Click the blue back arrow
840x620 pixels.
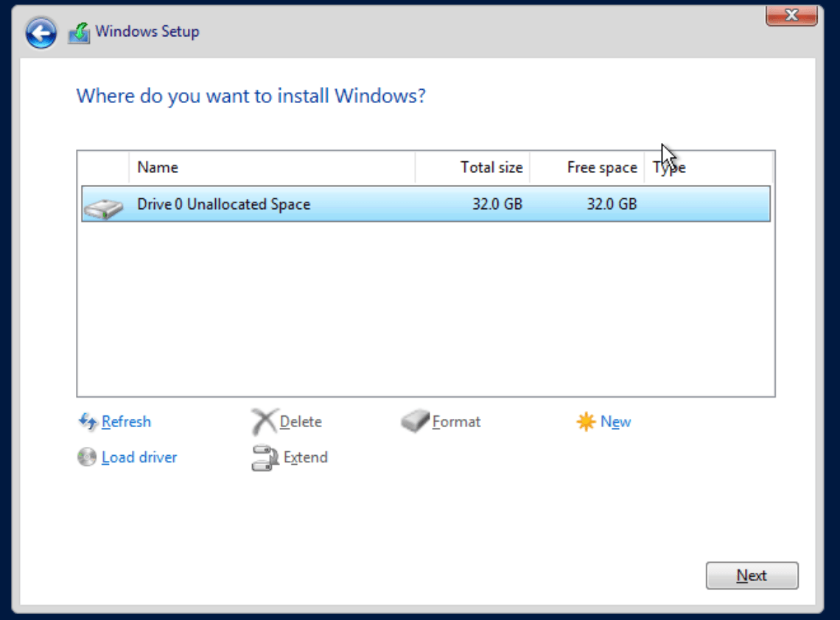pyautogui.click(x=41, y=32)
